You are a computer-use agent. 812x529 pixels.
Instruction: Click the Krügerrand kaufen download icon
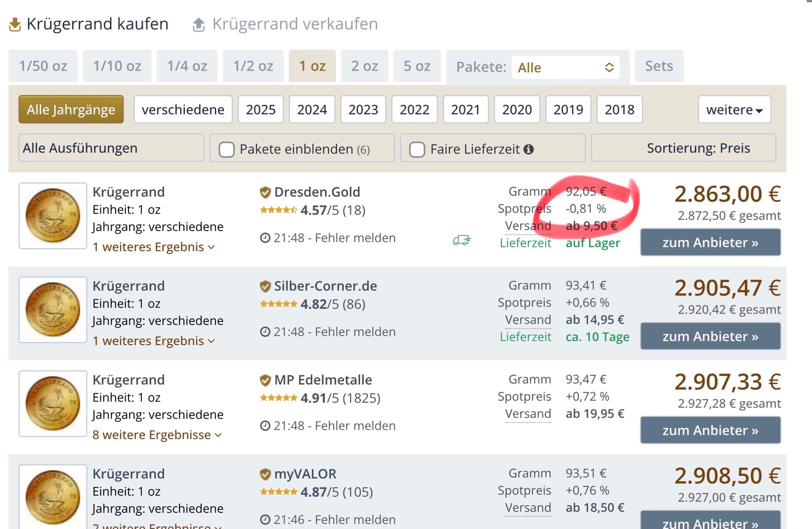(x=15, y=25)
